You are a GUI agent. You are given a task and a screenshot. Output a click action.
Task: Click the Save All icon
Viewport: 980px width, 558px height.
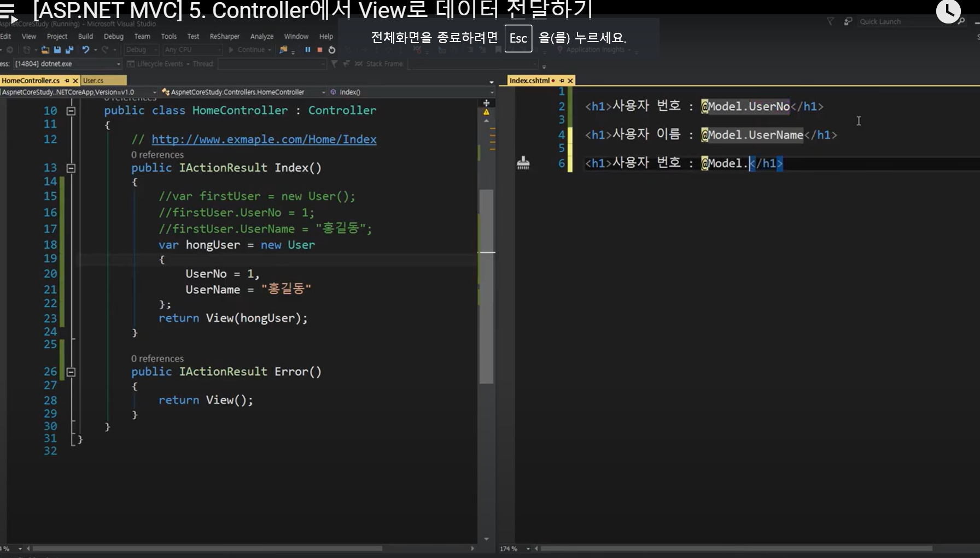click(x=69, y=50)
